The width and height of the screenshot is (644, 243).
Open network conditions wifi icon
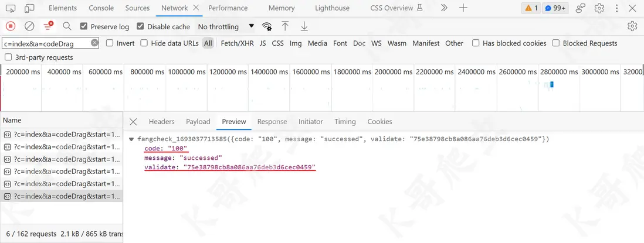point(267,26)
